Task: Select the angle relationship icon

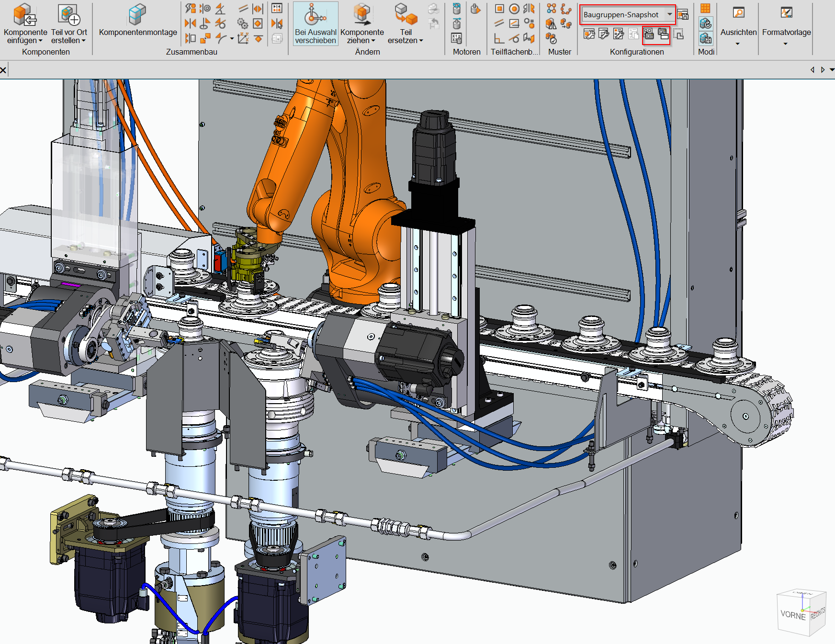Action: point(220,8)
